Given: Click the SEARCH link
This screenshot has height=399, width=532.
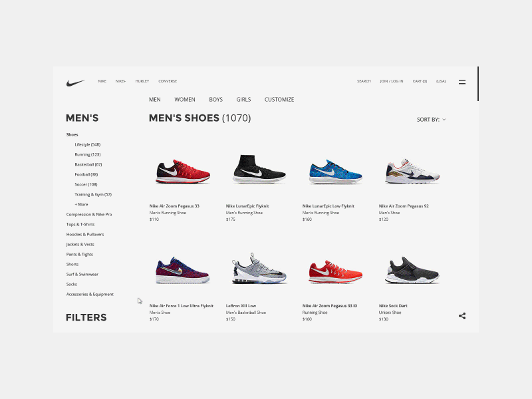Looking at the screenshot, I should [x=364, y=81].
